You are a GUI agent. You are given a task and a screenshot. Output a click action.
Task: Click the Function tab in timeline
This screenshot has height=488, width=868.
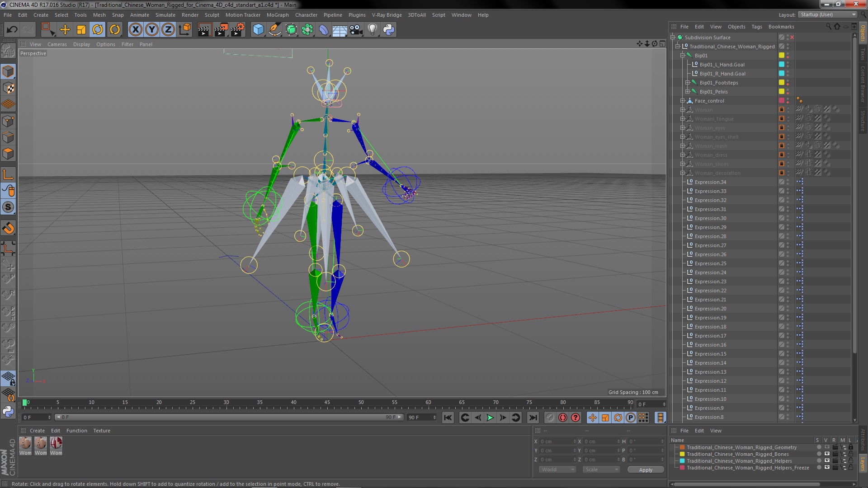(x=75, y=430)
